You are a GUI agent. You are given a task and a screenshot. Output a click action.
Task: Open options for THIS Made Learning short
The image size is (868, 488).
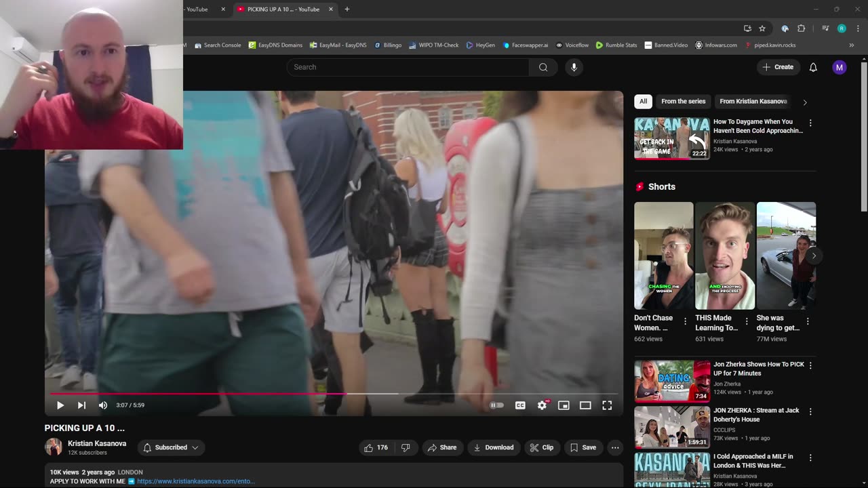747,321
